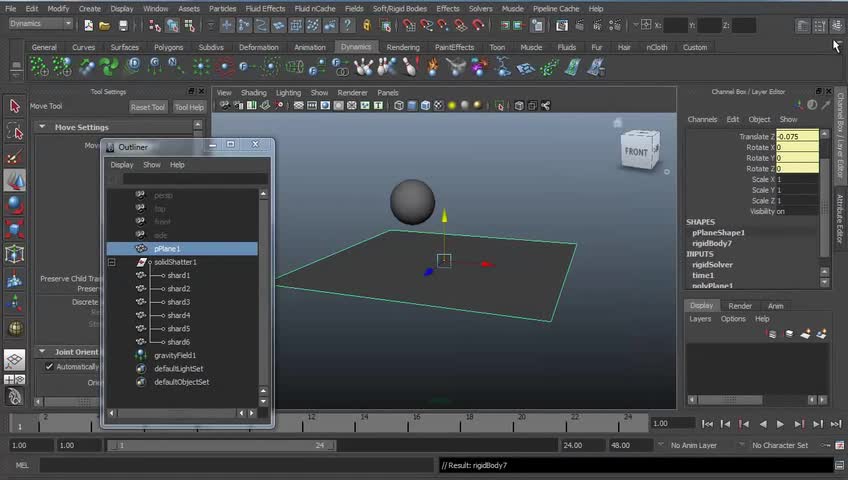Click the single perspective layout icon

click(15, 359)
